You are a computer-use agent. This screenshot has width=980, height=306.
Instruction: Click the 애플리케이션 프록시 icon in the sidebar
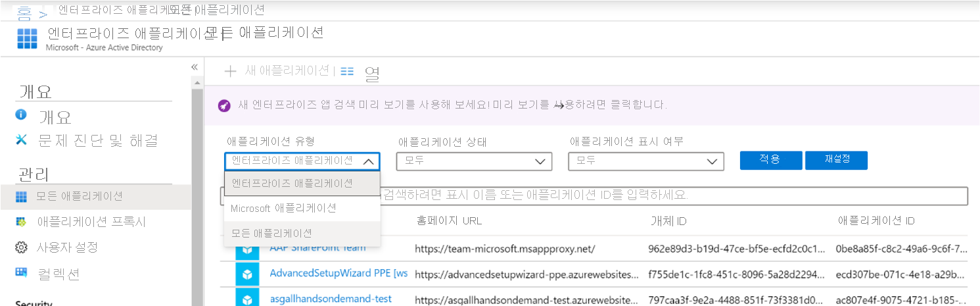(x=22, y=222)
